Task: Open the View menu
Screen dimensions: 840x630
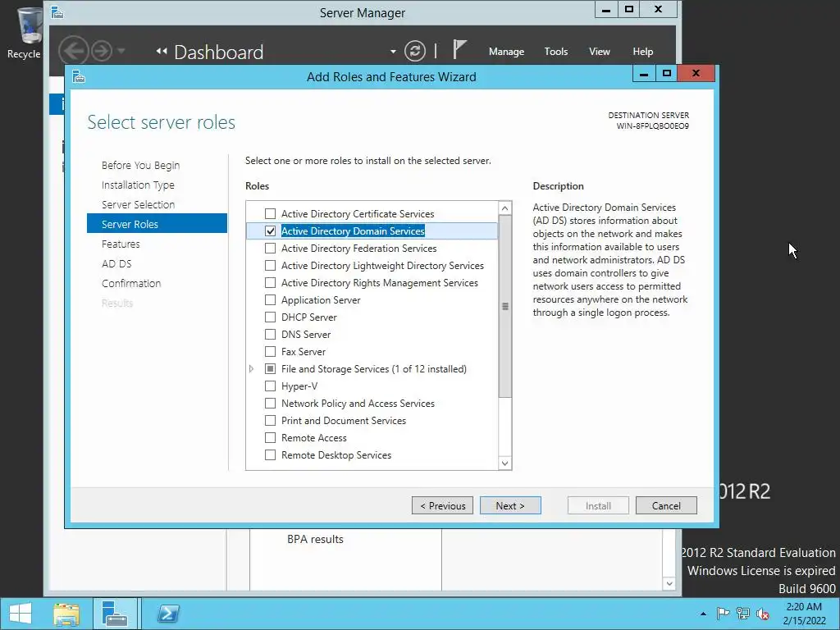Action: pos(600,52)
